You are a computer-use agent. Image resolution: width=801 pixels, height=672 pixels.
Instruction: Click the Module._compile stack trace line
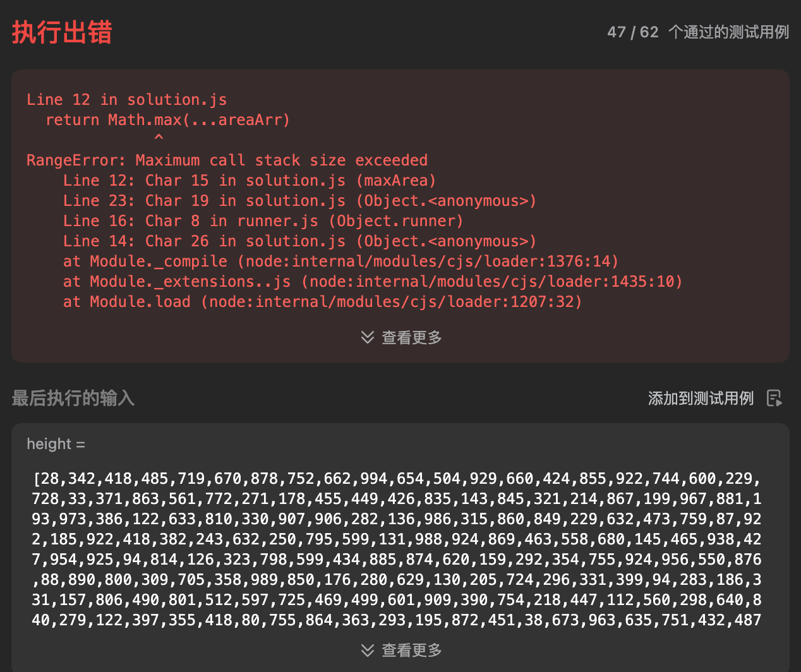click(340, 261)
